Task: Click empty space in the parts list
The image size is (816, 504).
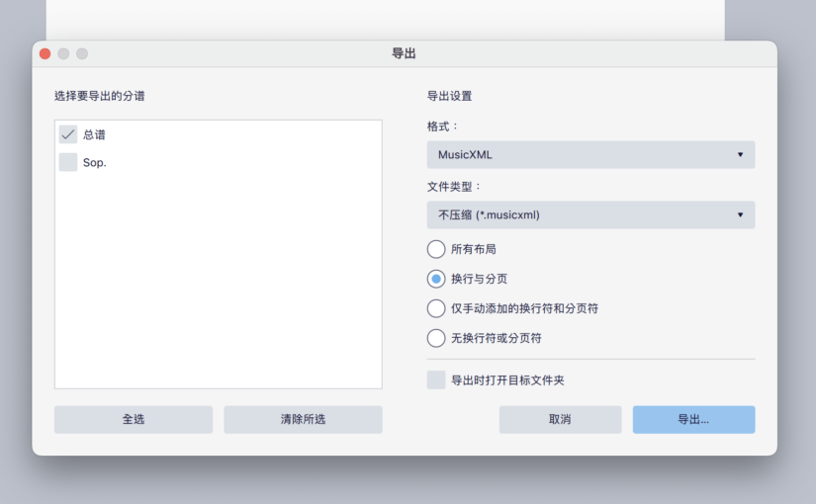Action: pyautogui.click(x=218, y=287)
